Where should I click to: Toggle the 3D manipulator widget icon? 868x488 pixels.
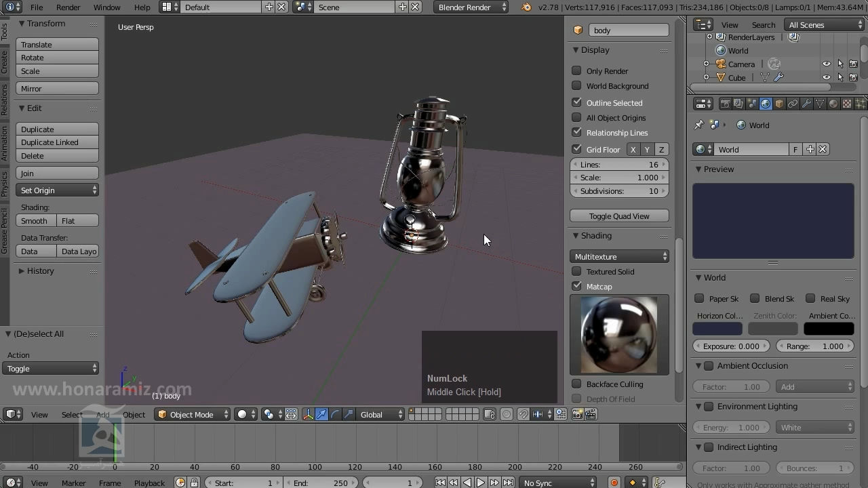pos(308,414)
